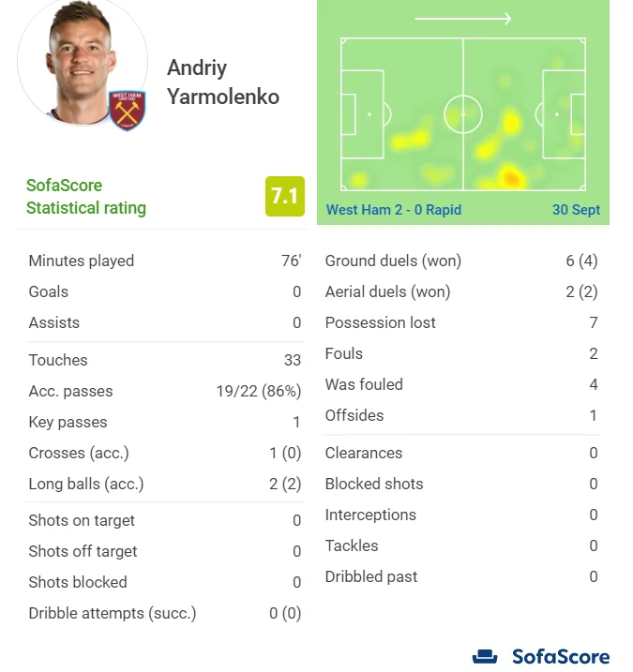
Task: Select the Acc. passes stat label
Action: pyautogui.click(x=70, y=391)
